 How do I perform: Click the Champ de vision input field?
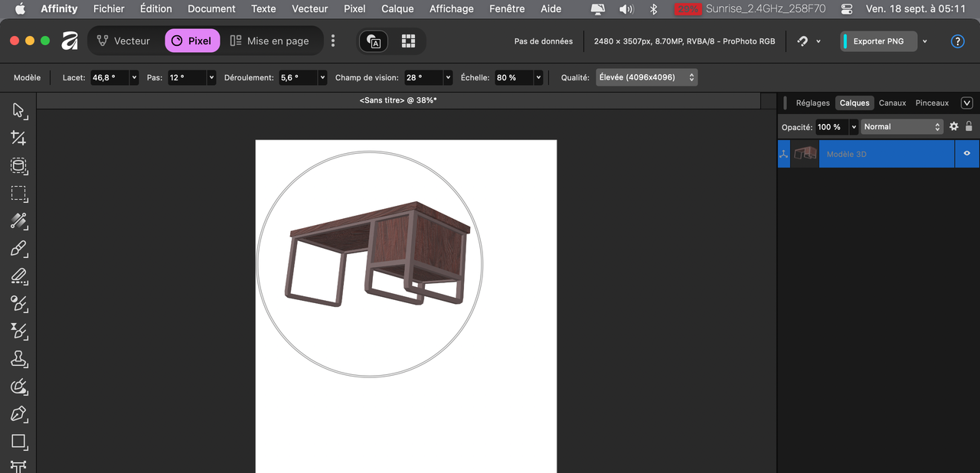[x=423, y=77]
